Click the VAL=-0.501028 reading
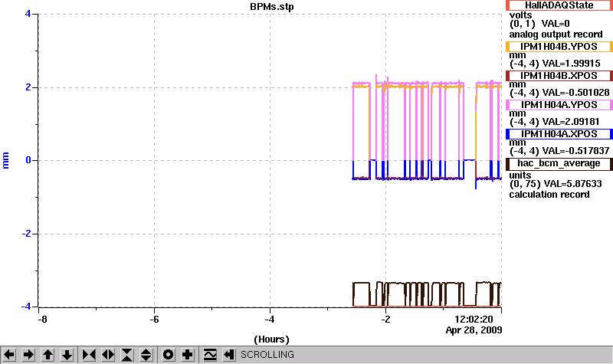The width and height of the screenshot is (613, 364). click(x=575, y=93)
